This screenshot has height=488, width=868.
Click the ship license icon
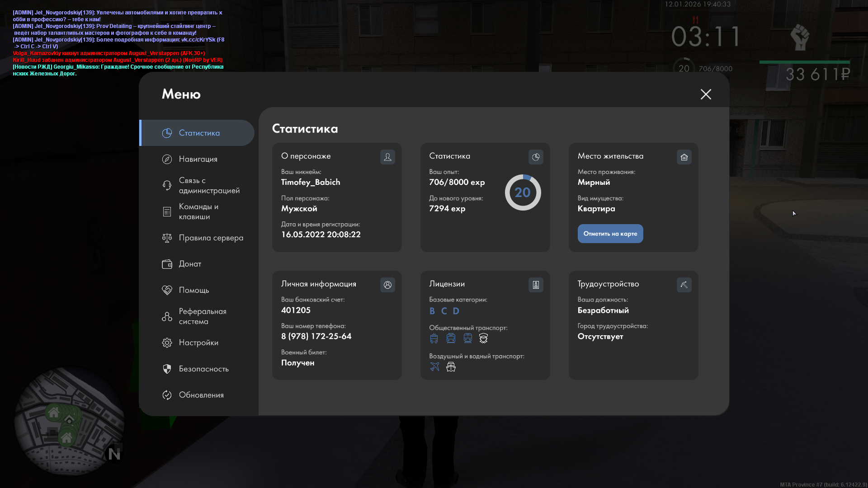point(451,366)
